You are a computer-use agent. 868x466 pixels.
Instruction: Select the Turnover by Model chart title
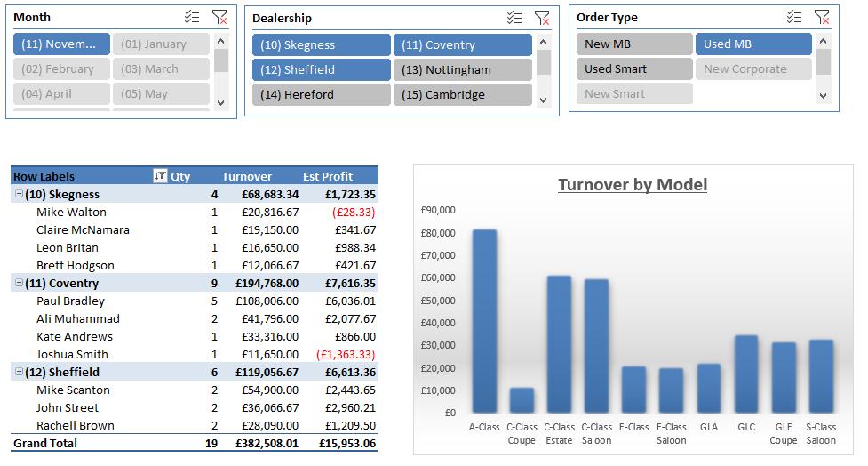pos(633,184)
